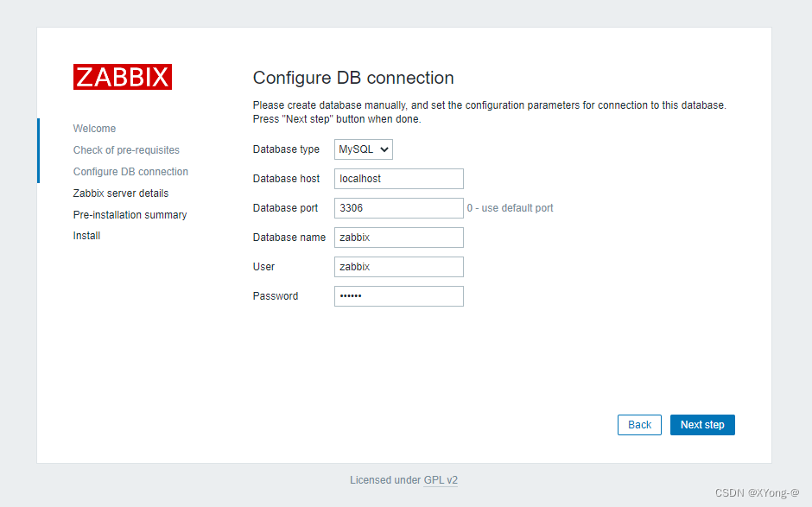This screenshot has width=812, height=507.
Task: Focus the Password input field
Action: click(399, 296)
